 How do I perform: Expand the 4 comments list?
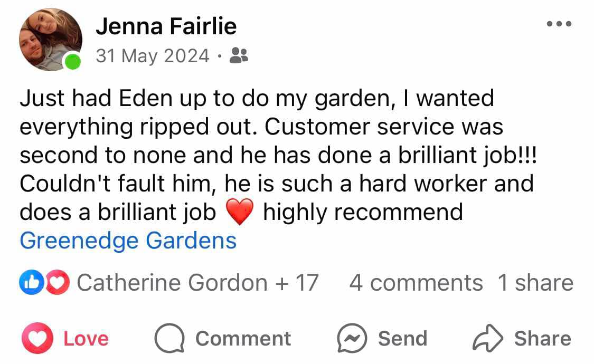[x=416, y=283]
